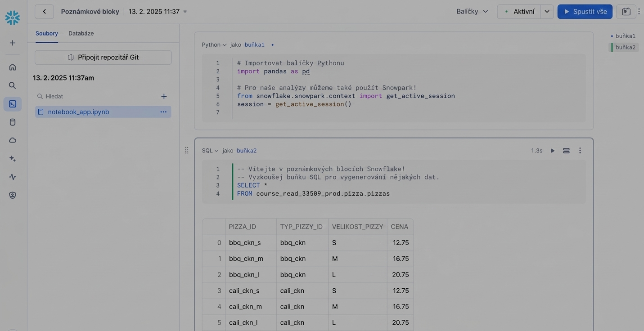
Task: Click the Spustit vše button
Action: click(585, 12)
